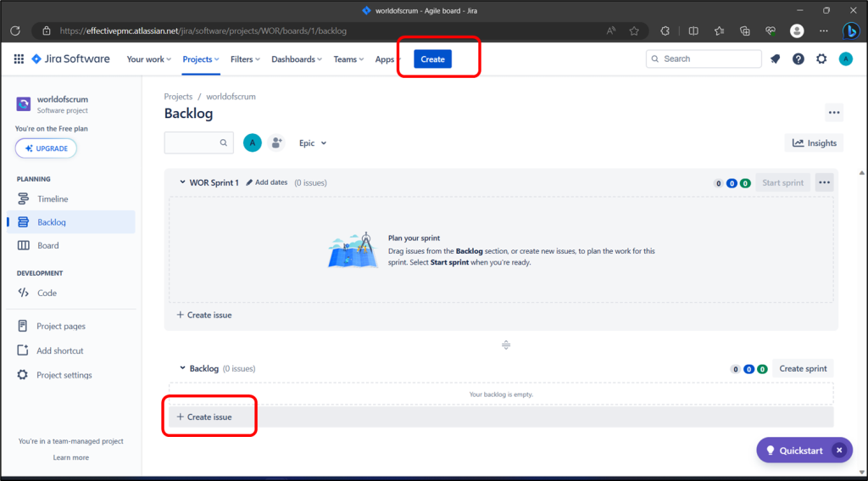Open the Teams dropdown menu
The width and height of the screenshot is (868, 481).
[x=348, y=59]
